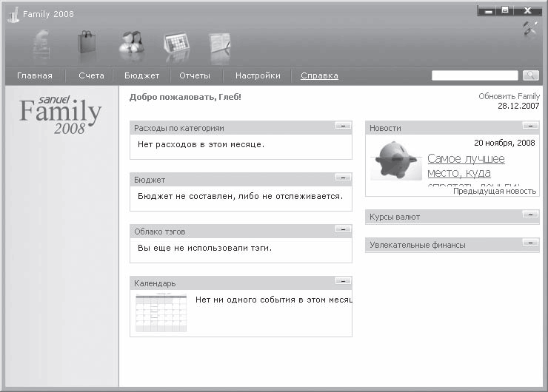Click the first statue icon in toolbar

tap(44, 45)
